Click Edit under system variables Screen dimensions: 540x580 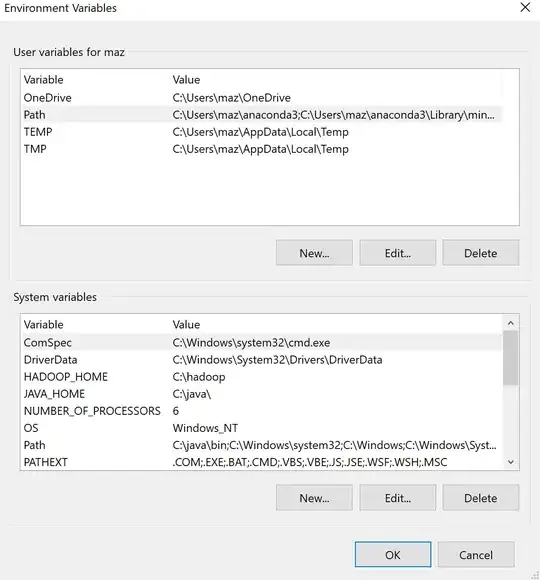click(398, 498)
